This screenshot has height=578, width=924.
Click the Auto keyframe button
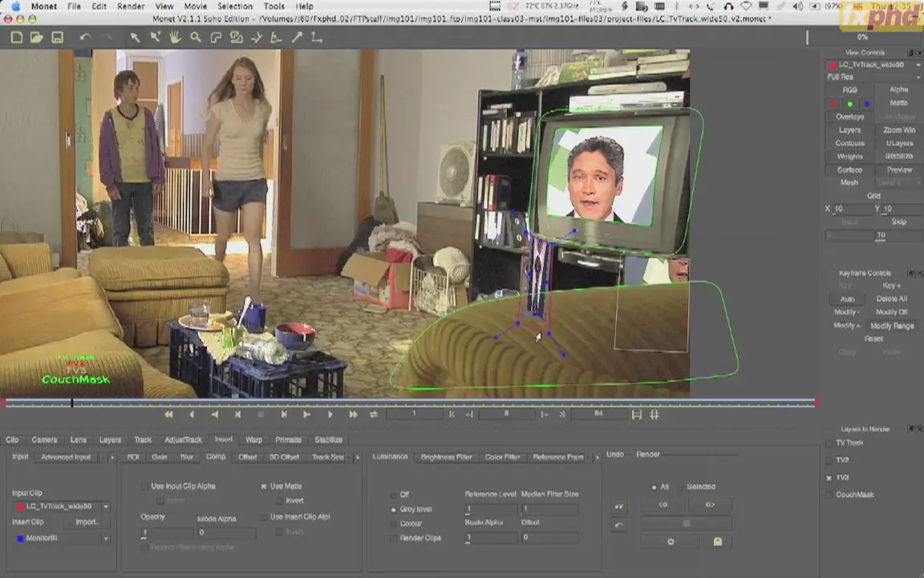click(847, 299)
